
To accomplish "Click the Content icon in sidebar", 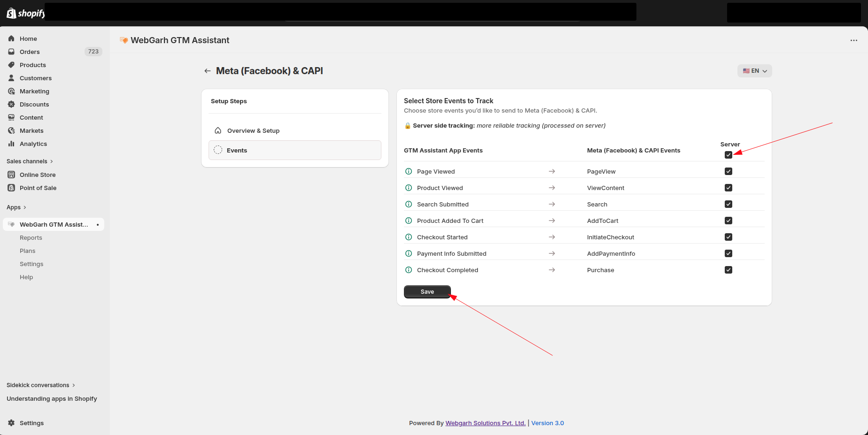I will (x=11, y=117).
